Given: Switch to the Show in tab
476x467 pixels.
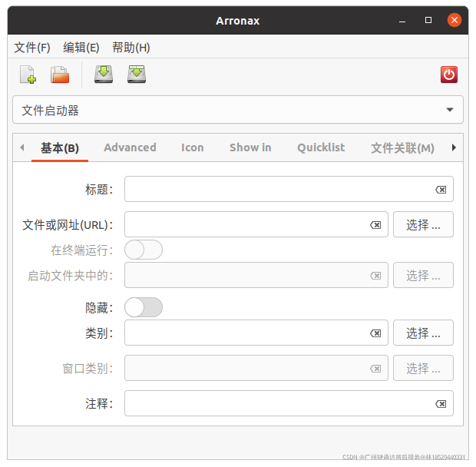Looking at the screenshot, I should coord(250,147).
